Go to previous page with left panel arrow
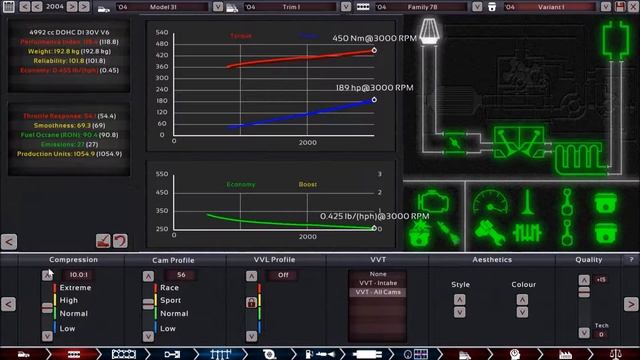 [x=9, y=304]
